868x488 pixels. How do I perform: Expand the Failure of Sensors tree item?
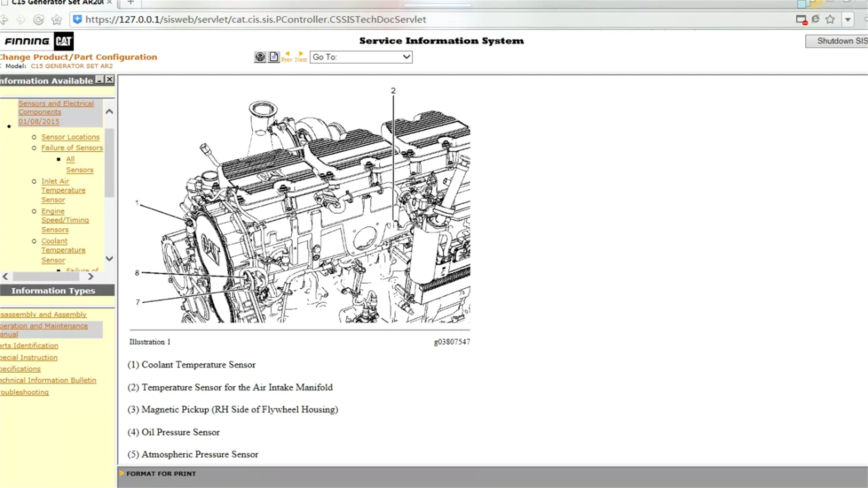[71, 147]
